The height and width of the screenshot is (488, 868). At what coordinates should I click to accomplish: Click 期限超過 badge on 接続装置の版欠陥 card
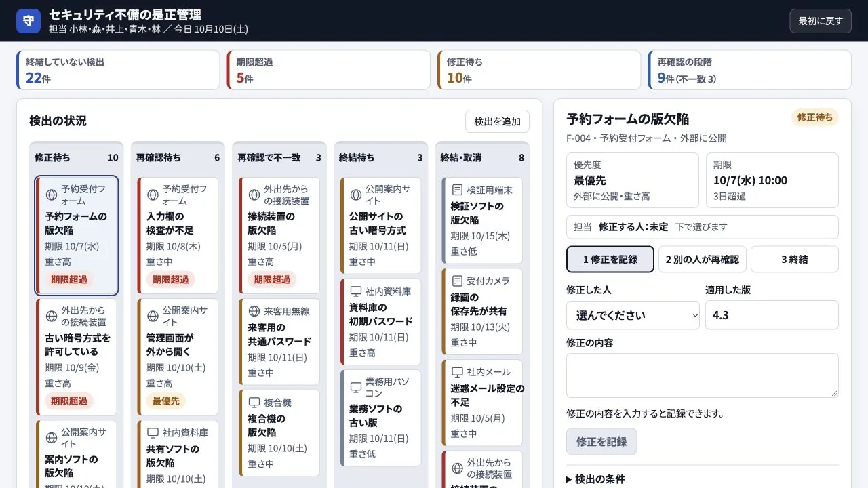pos(272,279)
